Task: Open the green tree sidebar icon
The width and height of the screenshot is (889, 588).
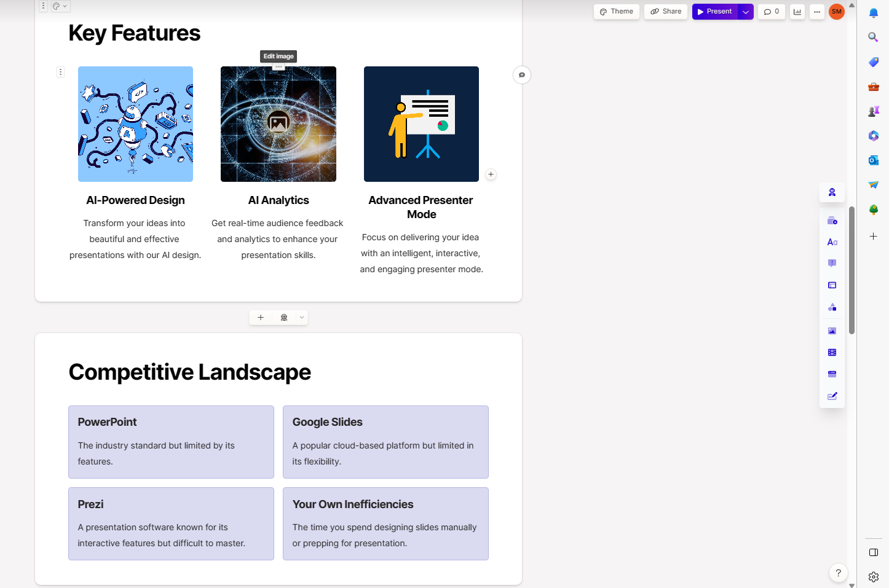Action: 873,210
